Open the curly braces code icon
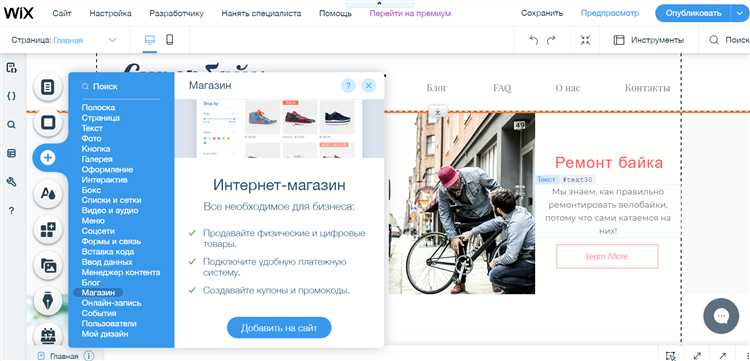 click(x=11, y=96)
